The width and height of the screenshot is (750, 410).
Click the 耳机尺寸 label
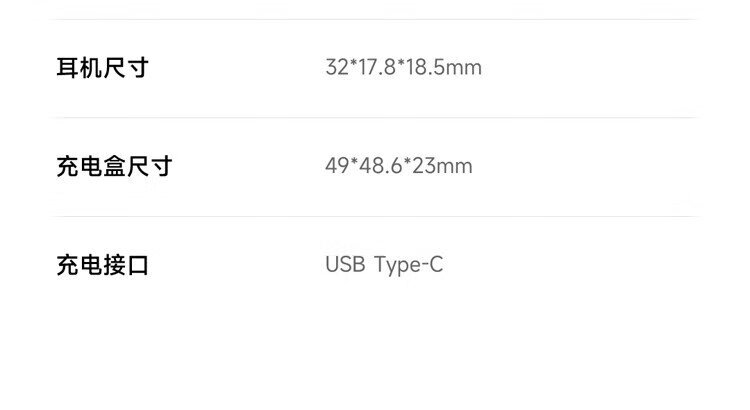point(102,68)
